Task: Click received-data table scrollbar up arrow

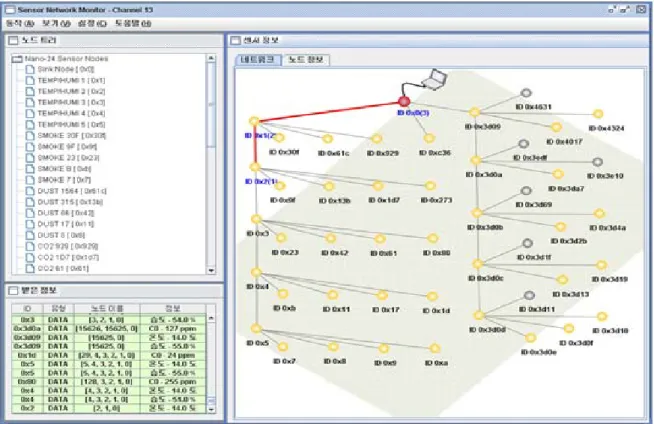Action: pyautogui.click(x=211, y=318)
